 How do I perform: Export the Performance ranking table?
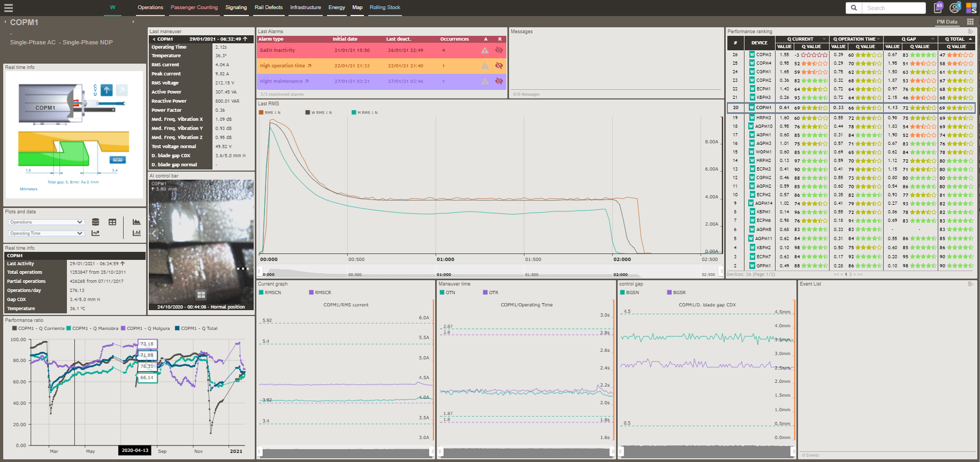[970, 32]
